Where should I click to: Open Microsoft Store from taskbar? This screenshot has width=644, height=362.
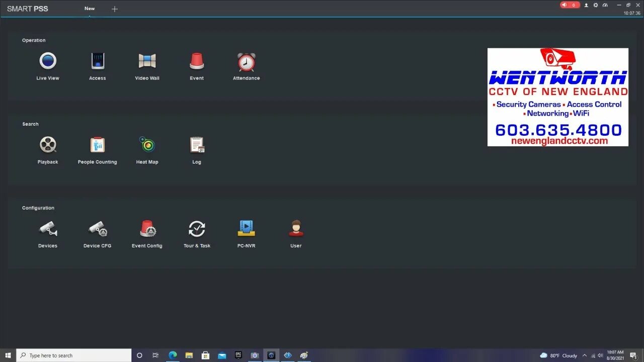coord(205,355)
